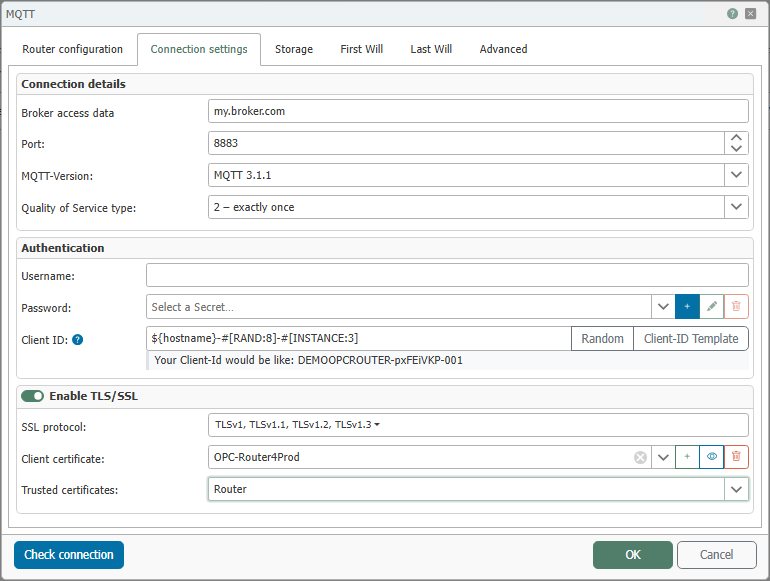This screenshot has width=770, height=581.
Task: Close the MQTT dialog window
Action: [750, 14]
